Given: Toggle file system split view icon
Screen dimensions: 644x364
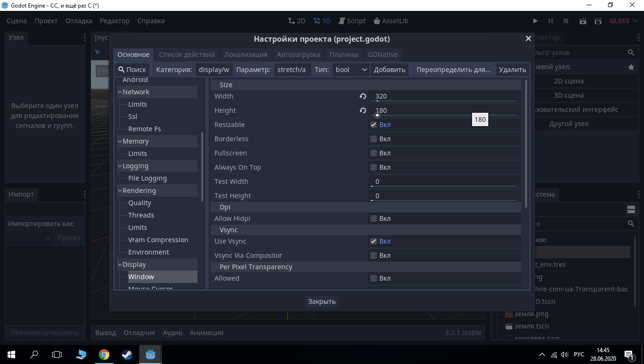Looking at the screenshot, I should (631, 209).
